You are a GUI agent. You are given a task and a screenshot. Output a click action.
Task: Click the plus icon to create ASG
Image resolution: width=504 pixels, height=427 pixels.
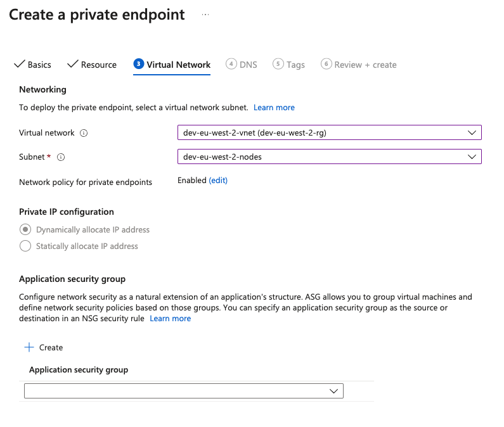pyautogui.click(x=29, y=347)
